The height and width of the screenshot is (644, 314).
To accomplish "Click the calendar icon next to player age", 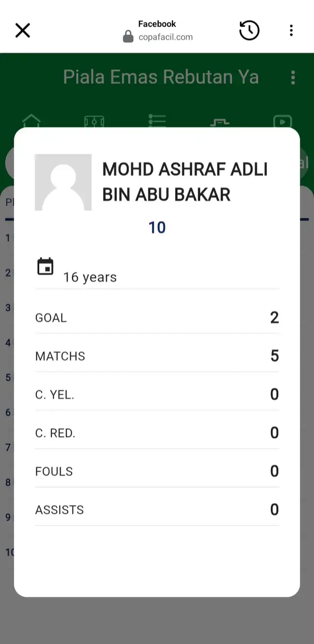I will (46, 266).
